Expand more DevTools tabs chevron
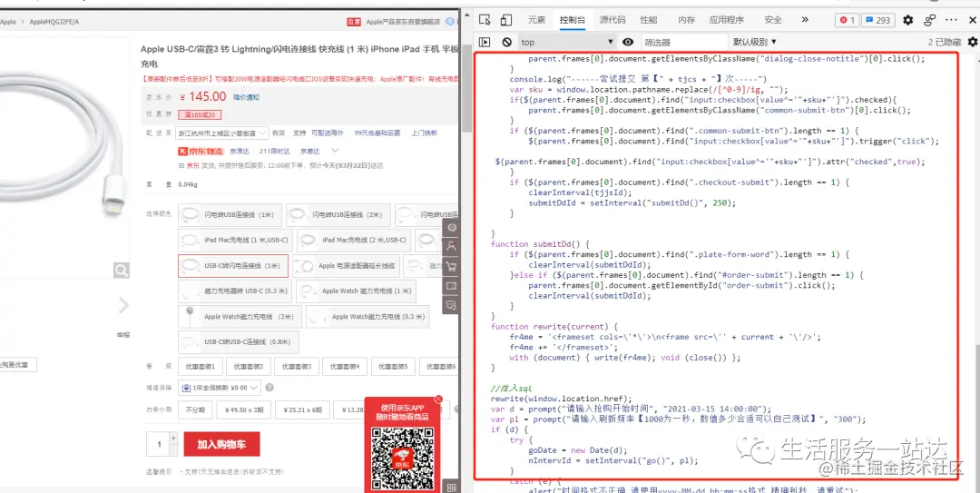Screen dimensions: 980x493 (804, 20)
